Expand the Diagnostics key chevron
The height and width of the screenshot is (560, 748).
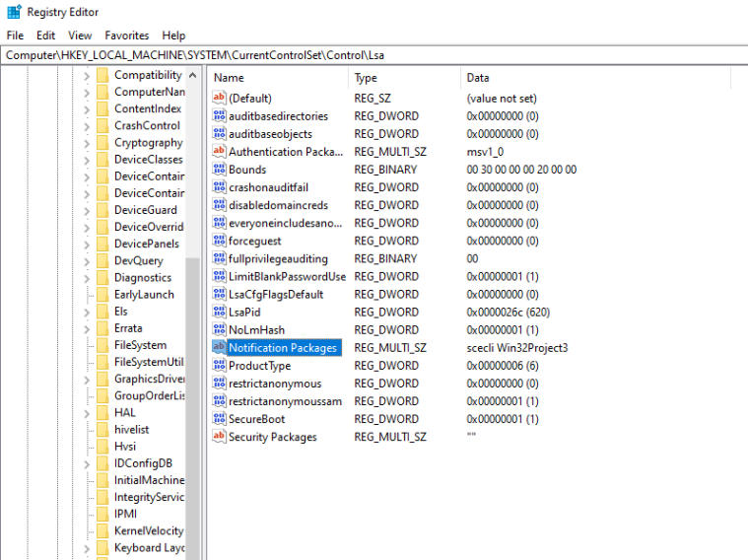(87, 278)
